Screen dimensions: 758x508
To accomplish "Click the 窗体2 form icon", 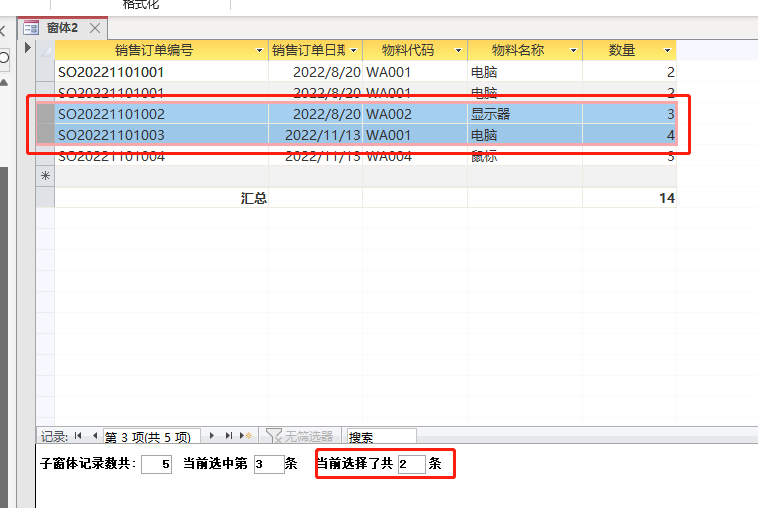I will [31, 28].
